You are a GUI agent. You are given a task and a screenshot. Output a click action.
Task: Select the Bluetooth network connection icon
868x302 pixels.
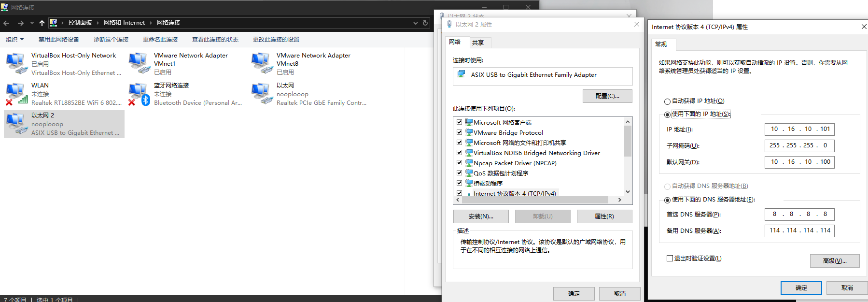pos(139,94)
